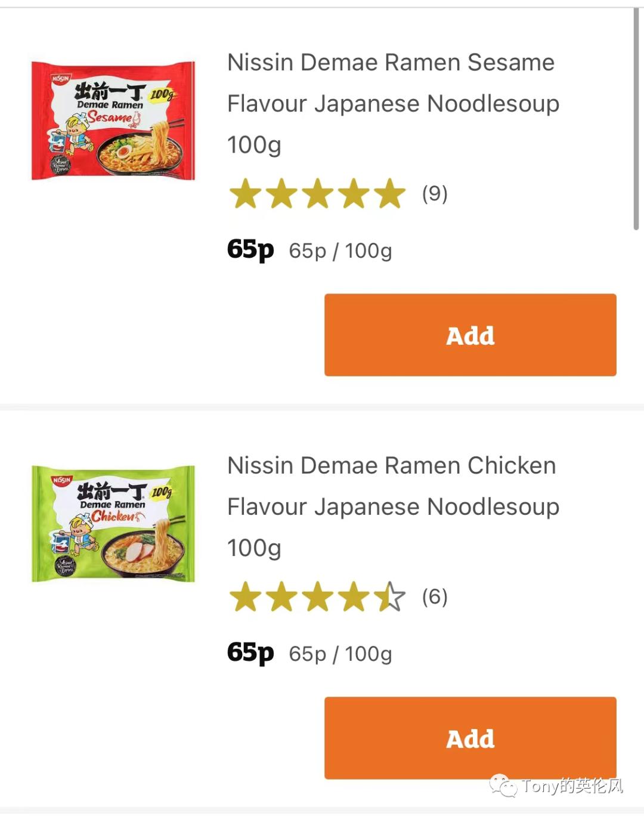This screenshot has height=816, width=644.
Task: Open Nissin Demae Ramen Chicken product title
Action: coord(392,506)
